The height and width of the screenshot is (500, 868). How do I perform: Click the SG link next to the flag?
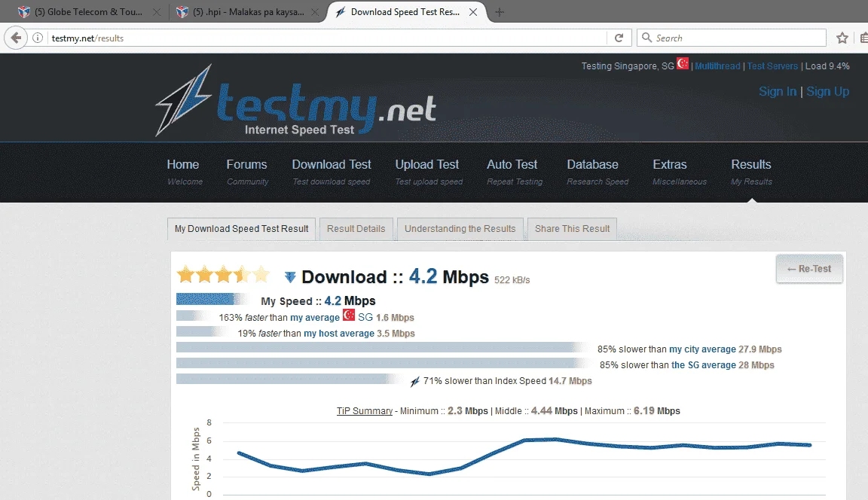click(365, 318)
